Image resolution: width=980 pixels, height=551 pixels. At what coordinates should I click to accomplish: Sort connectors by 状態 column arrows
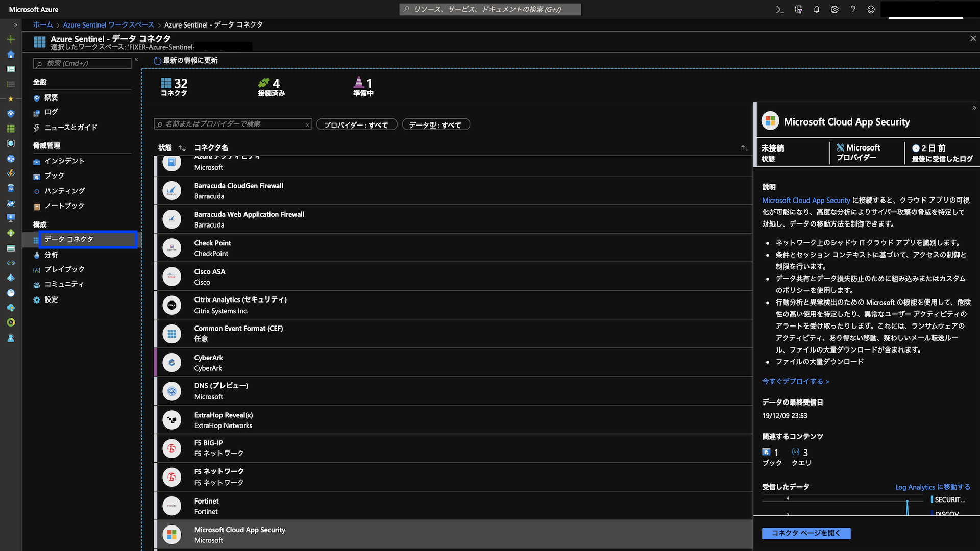[x=182, y=148]
